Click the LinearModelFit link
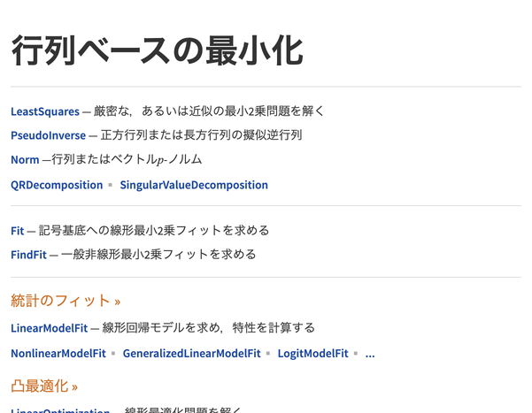The height and width of the screenshot is (413, 532). coord(49,328)
